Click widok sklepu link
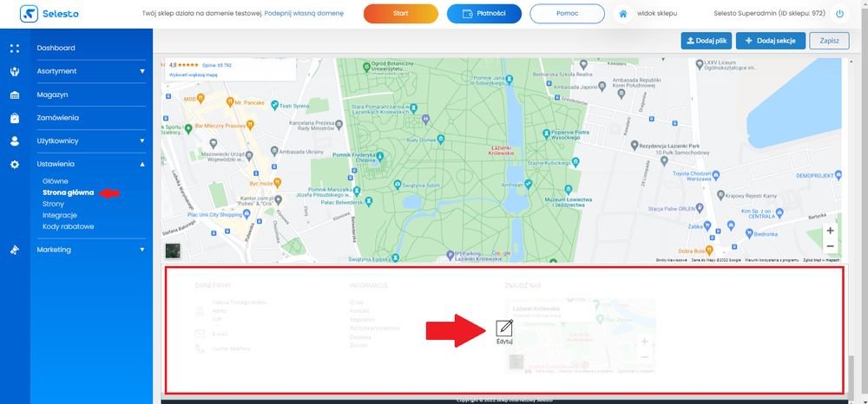 point(657,13)
